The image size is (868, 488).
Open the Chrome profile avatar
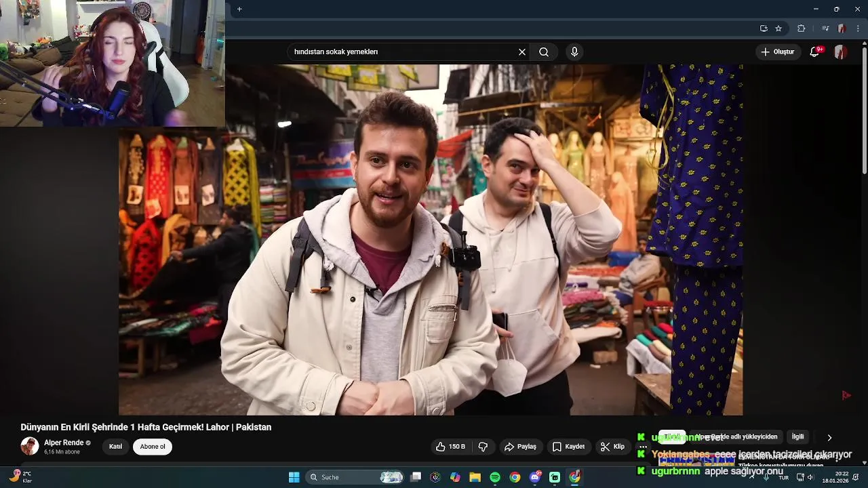[842, 28]
